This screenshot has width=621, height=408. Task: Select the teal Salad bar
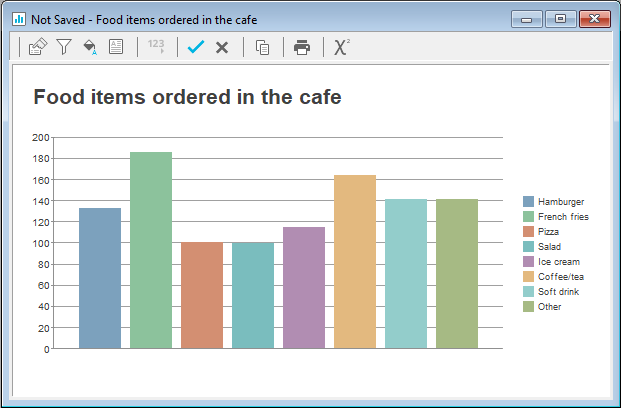coord(253,296)
